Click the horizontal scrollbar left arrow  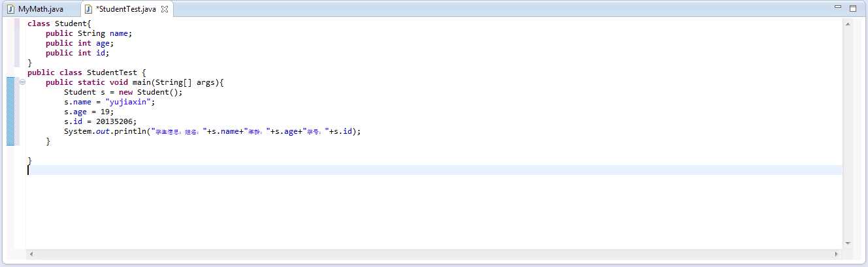click(x=31, y=253)
